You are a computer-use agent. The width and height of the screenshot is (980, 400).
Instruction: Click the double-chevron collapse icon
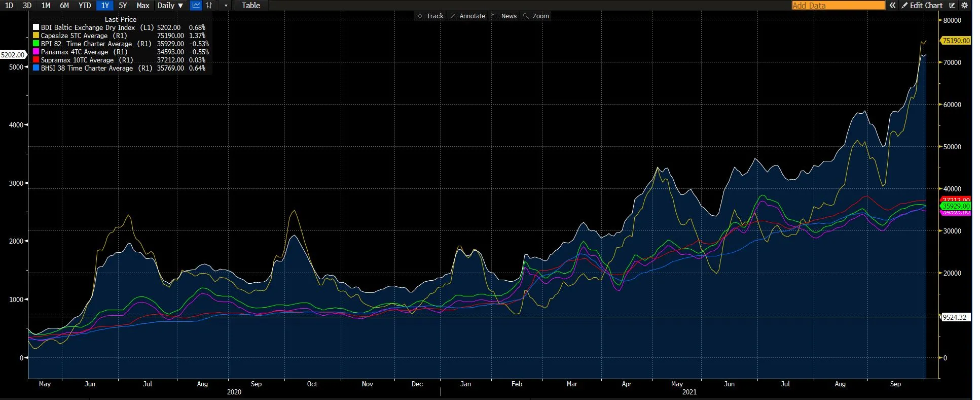pos(892,6)
